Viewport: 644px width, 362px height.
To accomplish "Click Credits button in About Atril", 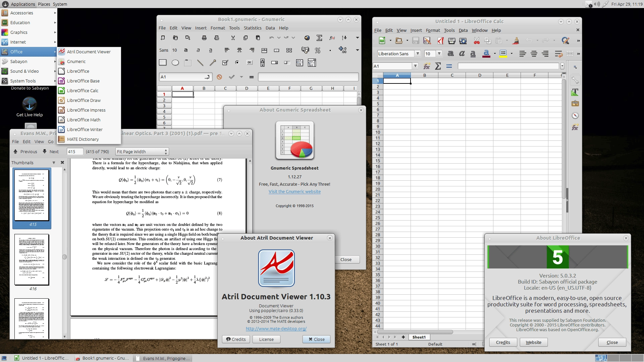I will tap(236, 340).
